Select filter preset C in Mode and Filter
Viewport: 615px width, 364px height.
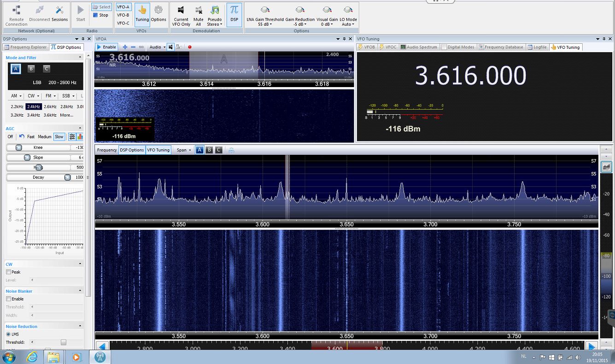coord(46,69)
